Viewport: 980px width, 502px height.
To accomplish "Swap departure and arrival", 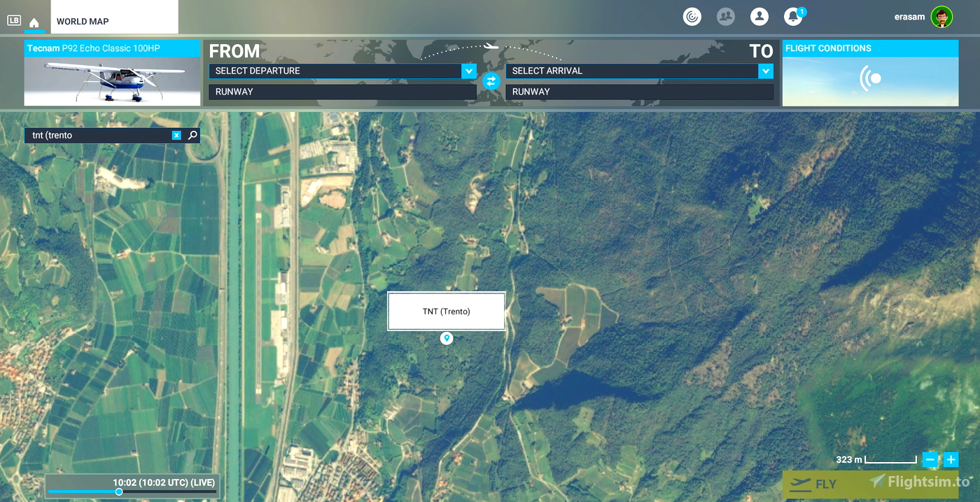I will [491, 81].
